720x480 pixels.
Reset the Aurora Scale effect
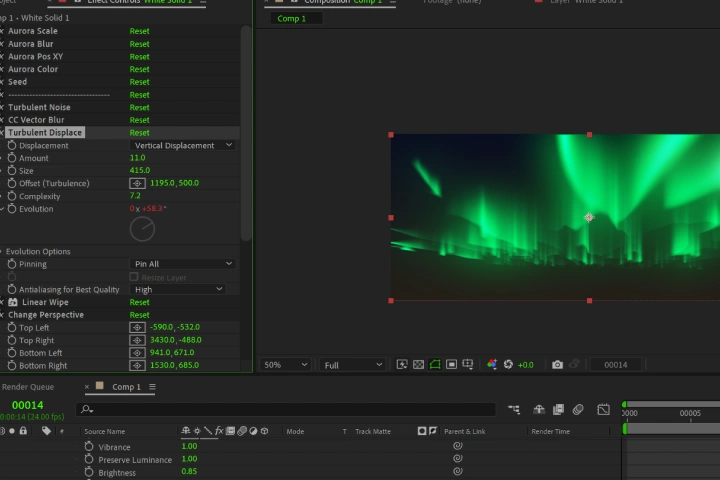coord(139,31)
